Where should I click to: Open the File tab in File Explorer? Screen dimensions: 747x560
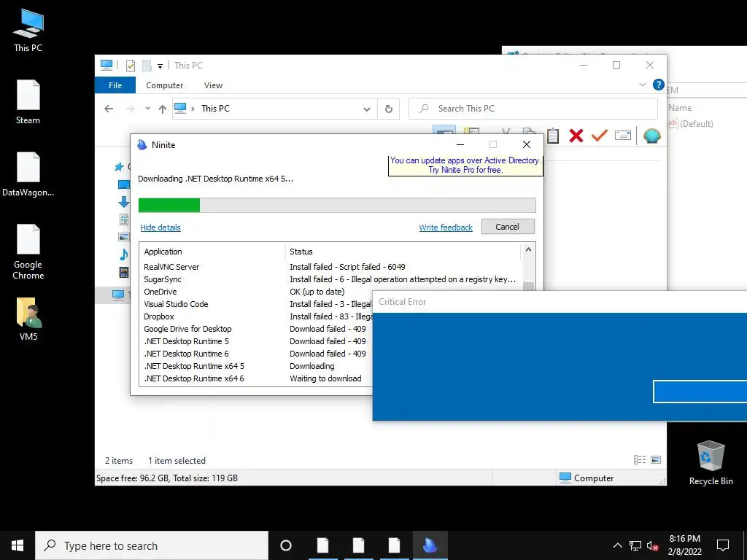(x=115, y=85)
